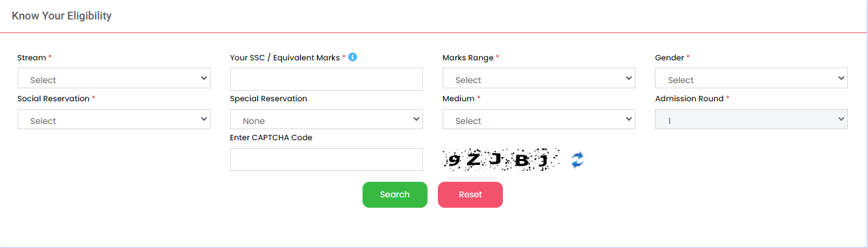This screenshot has height=248, width=868.
Task: Focus the SSC / Equivalent Marks field
Action: coord(326,79)
